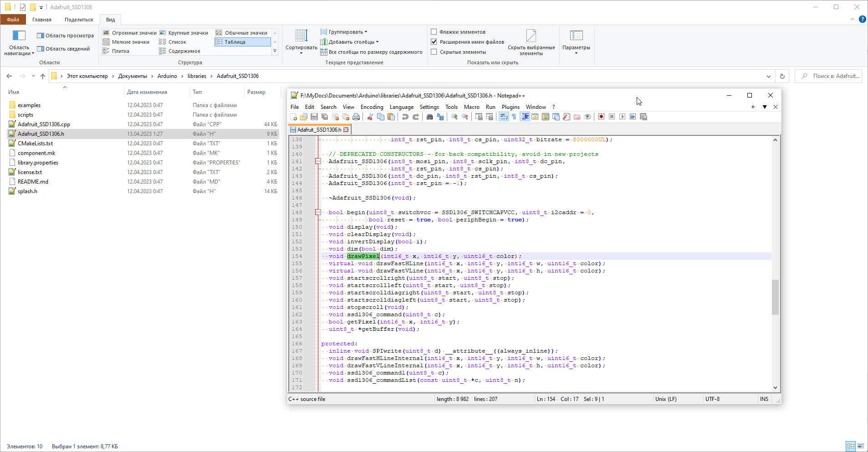
Task: Click Скрыть выбранные элементы button
Action: click(x=531, y=42)
